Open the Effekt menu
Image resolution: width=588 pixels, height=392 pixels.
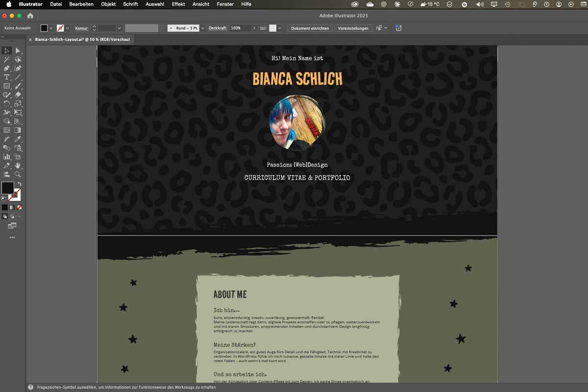pos(178,4)
